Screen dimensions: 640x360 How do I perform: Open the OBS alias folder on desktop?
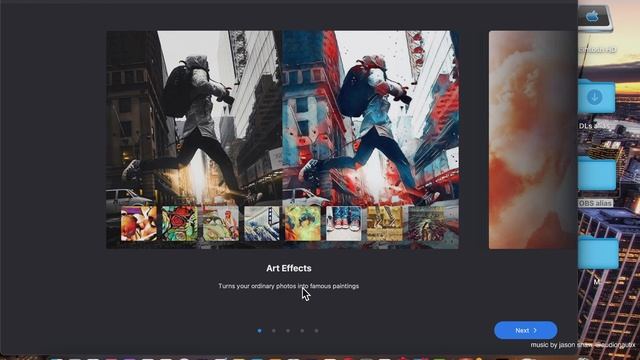click(596, 173)
